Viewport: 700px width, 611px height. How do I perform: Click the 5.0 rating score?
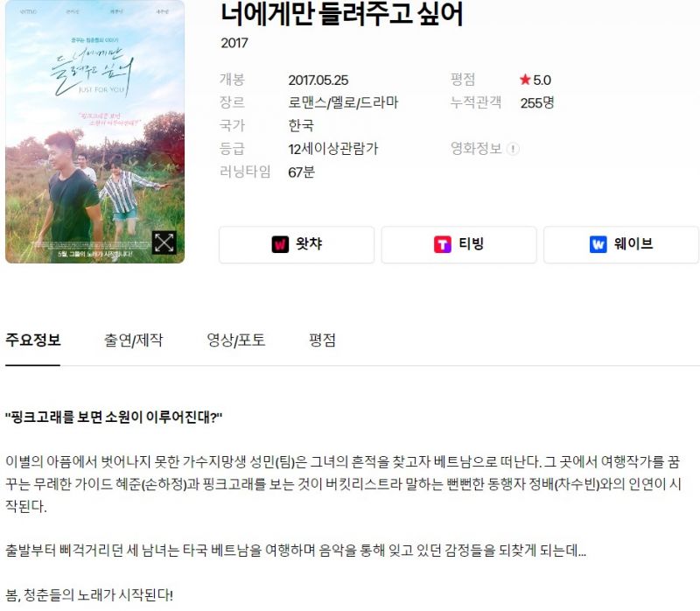tap(542, 80)
